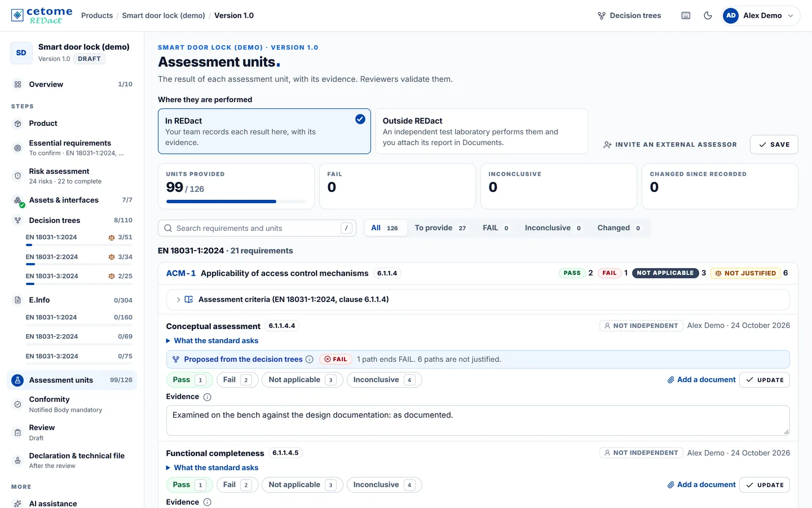Choose Pass for Functional completeness
Viewport: 812px width, 508px height.
click(x=189, y=485)
